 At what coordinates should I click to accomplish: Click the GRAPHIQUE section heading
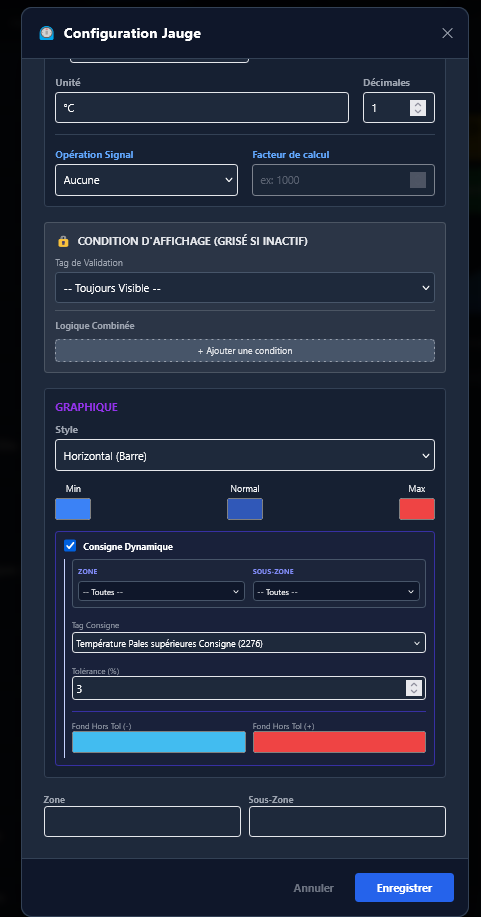click(x=87, y=407)
